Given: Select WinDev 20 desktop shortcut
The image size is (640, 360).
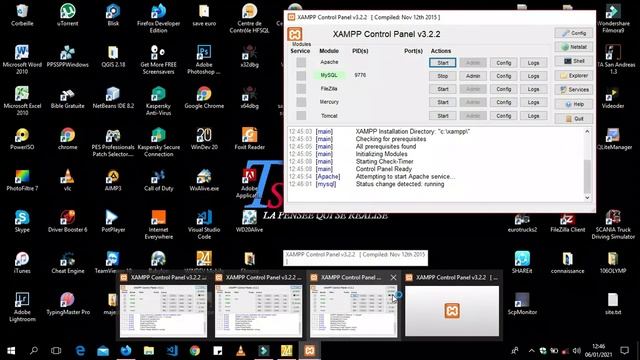Looking at the screenshot, I should click(204, 139).
